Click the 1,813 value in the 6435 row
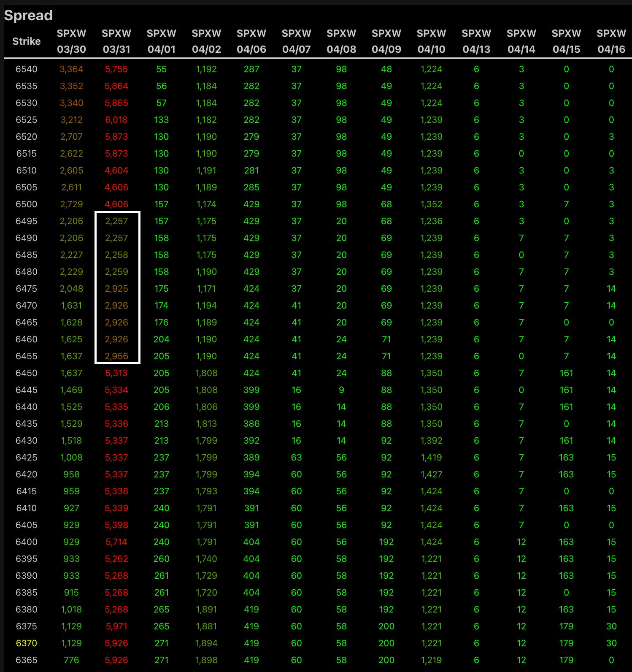 click(206, 424)
